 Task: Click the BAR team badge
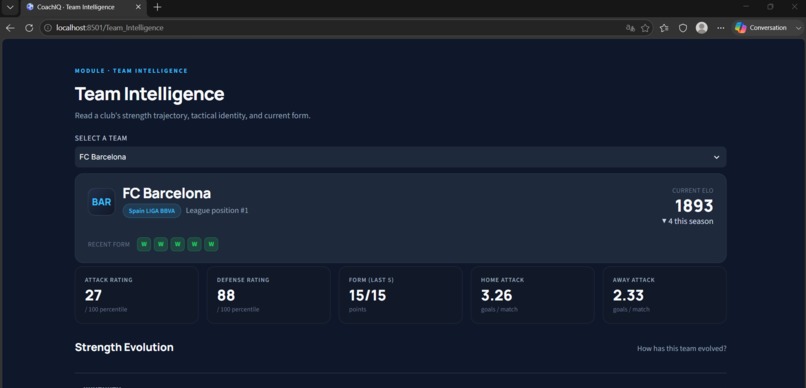pos(101,202)
